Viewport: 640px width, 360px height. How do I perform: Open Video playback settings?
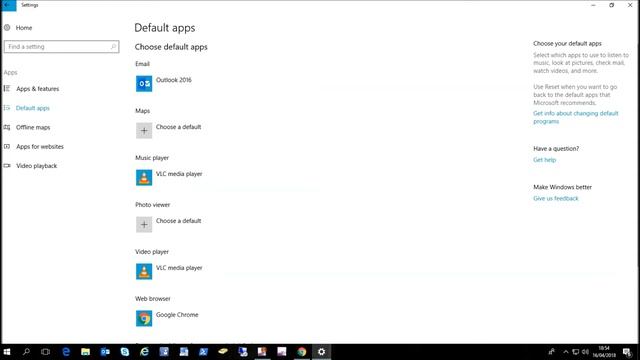pos(37,166)
